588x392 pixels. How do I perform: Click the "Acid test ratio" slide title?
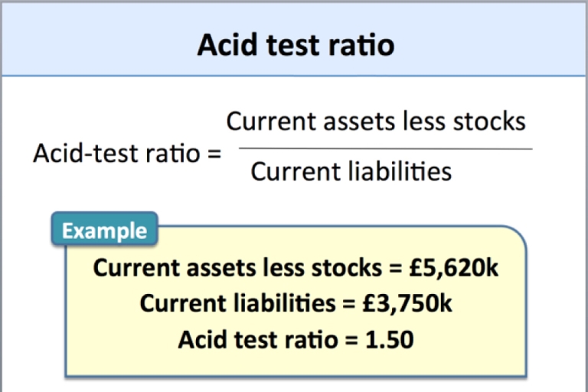[x=296, y=45]
